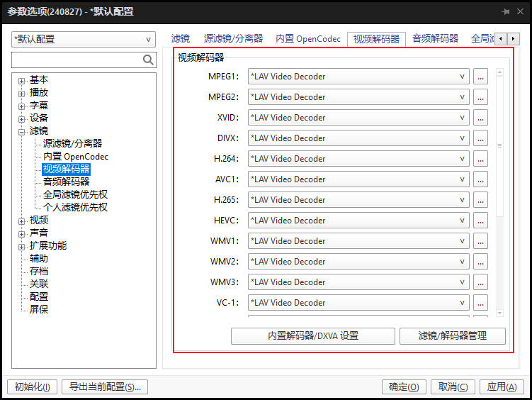This screenshot has height=400, width=532.
Task: Open XVID decoder settings ellipsis button
Action: (x=480, y=118)
